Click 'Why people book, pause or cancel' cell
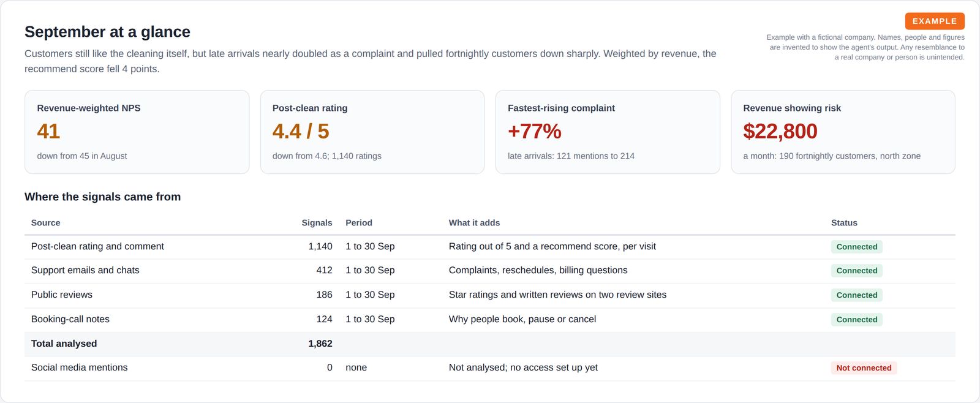The height and width of the screenshot is (403, 980). [x=522, y=319]
